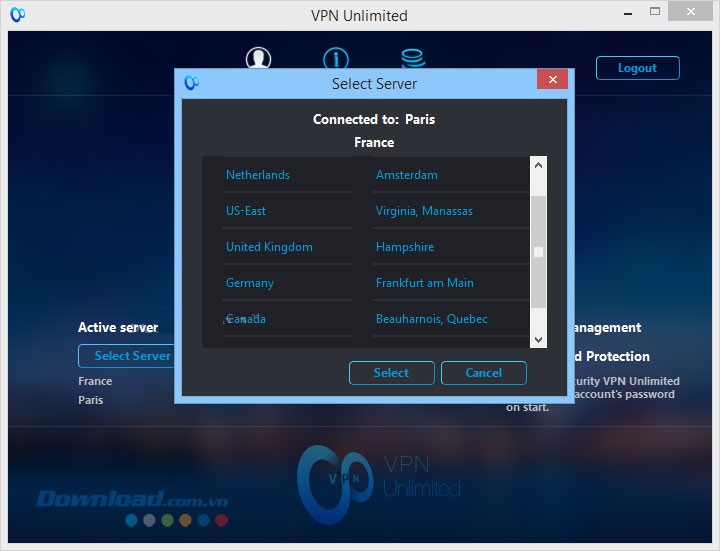
Task: Click the main Select Server button
Action: pos(126,355)
